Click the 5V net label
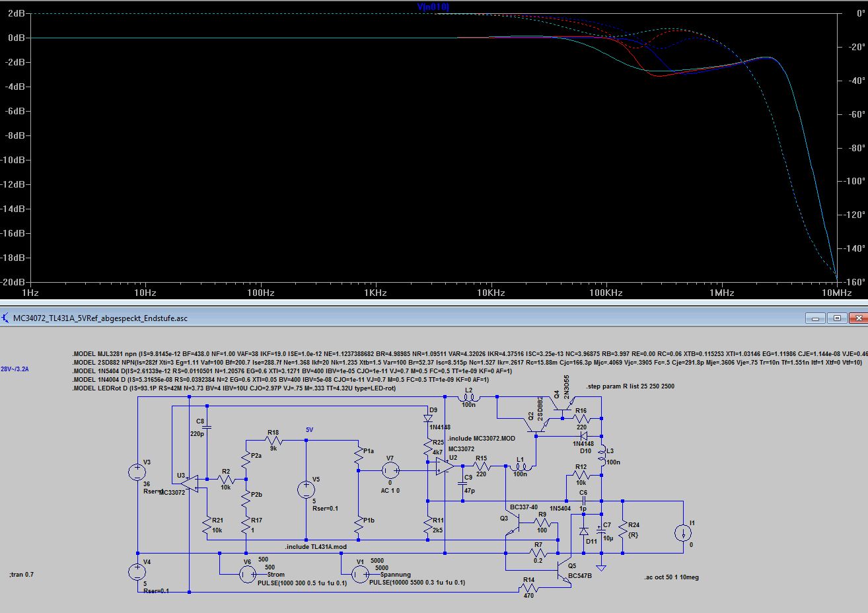868x613 pixels. coord(309,430)
